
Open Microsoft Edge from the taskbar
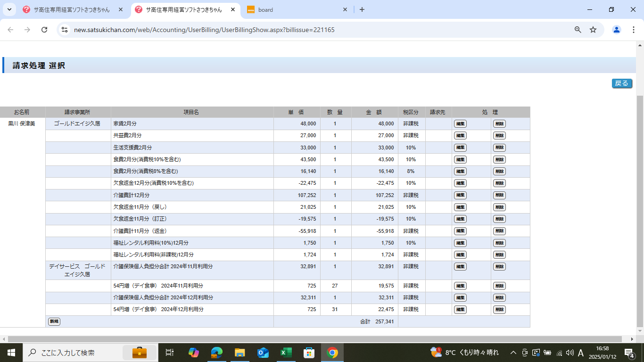(x=216, y=353)
